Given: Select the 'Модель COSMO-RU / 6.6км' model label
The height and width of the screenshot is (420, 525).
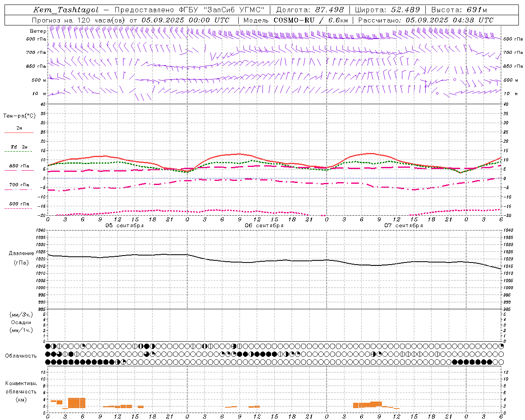Looking at the screenshot, I should [x=296, y=20].
